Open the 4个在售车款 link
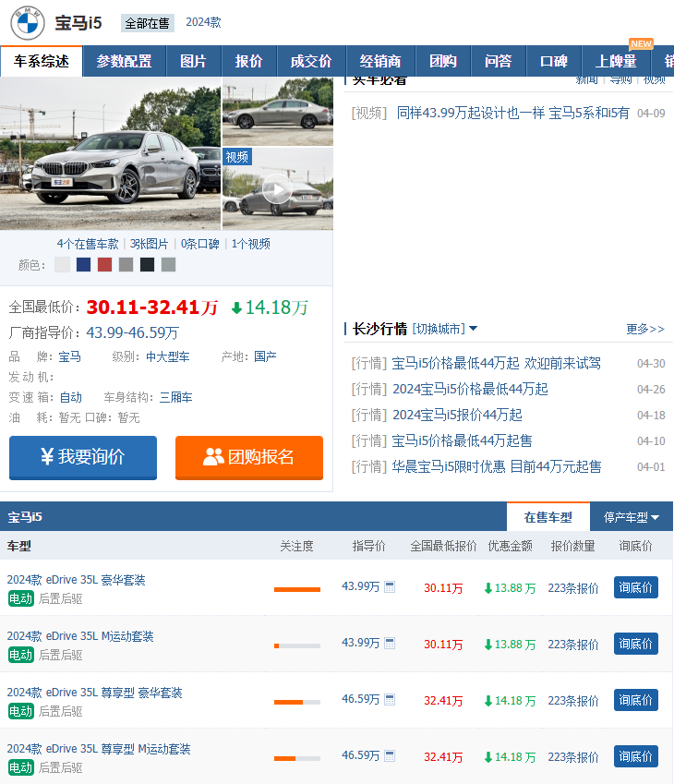Viewport: 674px width, 784px height. click(x=88, y=244)
